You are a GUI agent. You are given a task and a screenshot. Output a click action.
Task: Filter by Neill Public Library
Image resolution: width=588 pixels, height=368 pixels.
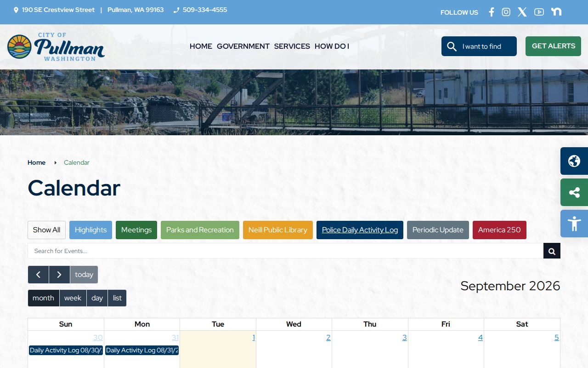click(x=278, y=230)
